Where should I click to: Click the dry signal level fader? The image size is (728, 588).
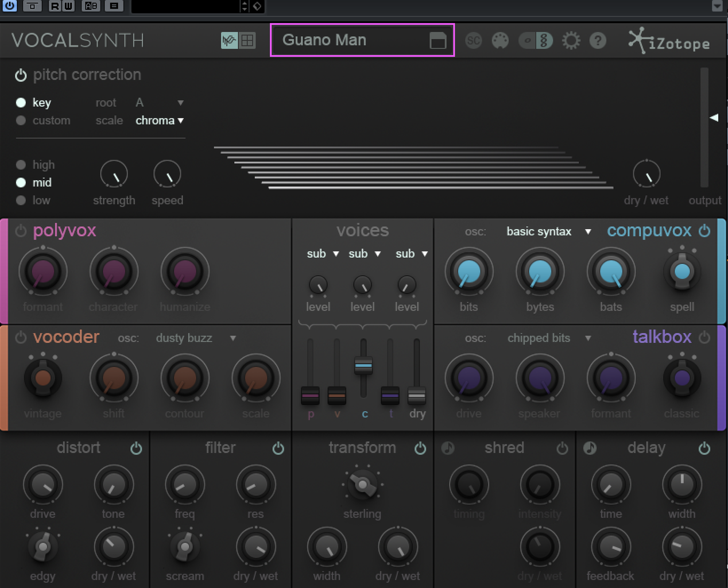[x=417, y=396]
